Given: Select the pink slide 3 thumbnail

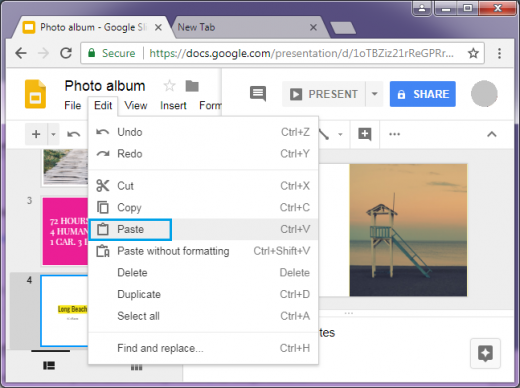Looking at the screenshot, I should [x=65, y=231].
